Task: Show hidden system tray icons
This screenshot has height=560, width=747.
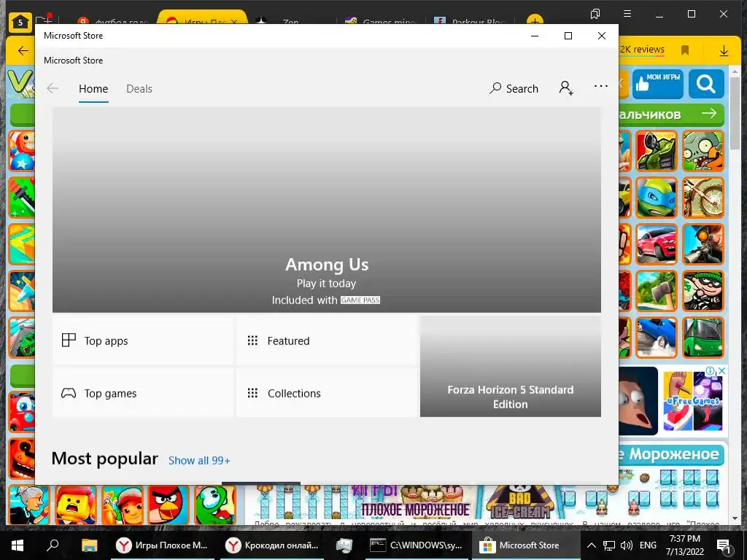Action: pyautogui.click(x=591, y=545)
